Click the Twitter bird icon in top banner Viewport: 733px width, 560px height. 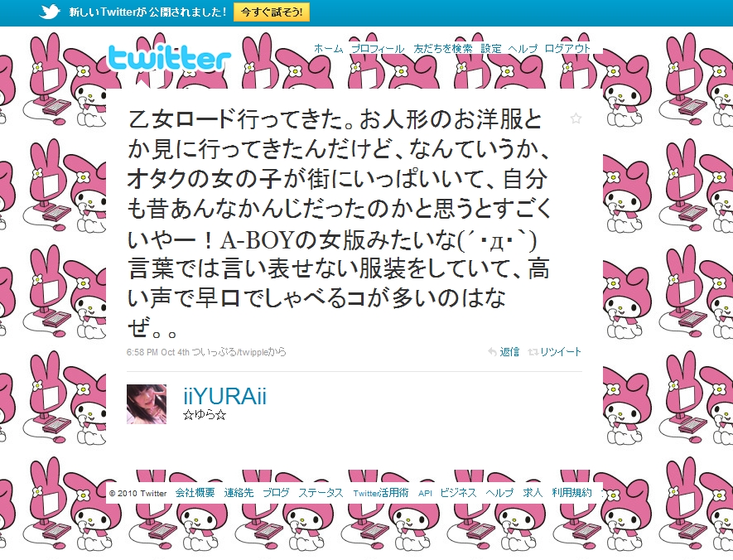pyautogui.click(x=50, y=12)
